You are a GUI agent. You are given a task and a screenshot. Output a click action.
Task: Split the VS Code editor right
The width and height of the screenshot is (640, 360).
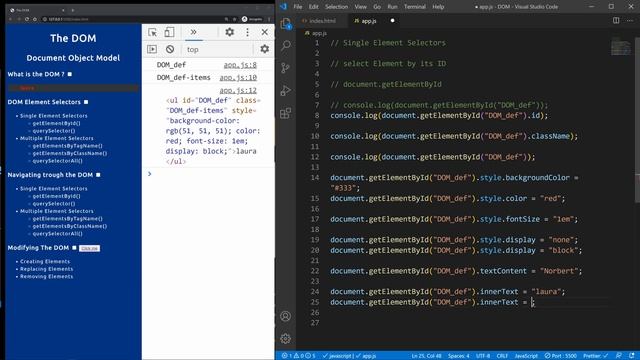(x=616, y=20)
